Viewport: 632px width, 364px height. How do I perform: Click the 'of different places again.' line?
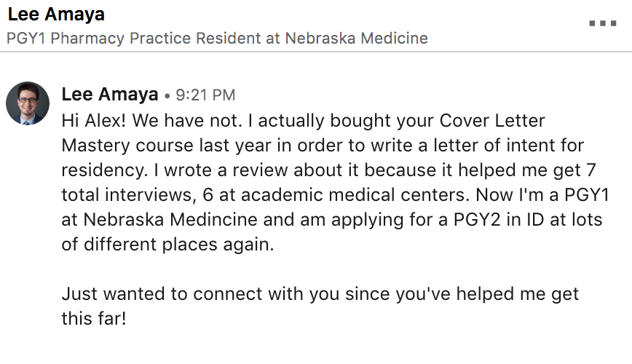click(167, 245)
